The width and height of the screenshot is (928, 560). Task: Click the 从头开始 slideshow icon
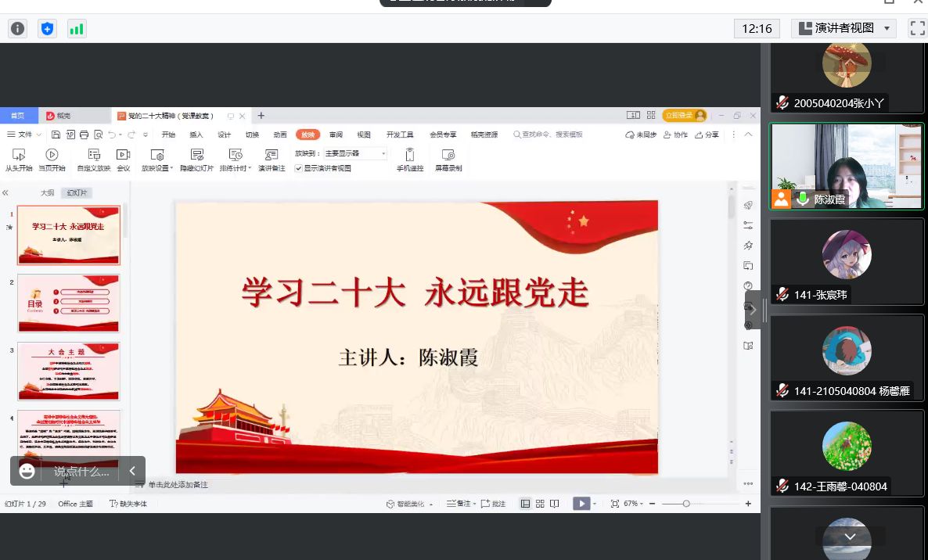pyautogui.click(x=19, y=155)
